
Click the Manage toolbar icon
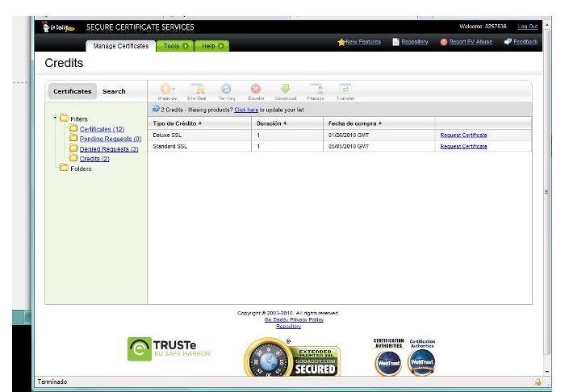[x=316, y=90]
